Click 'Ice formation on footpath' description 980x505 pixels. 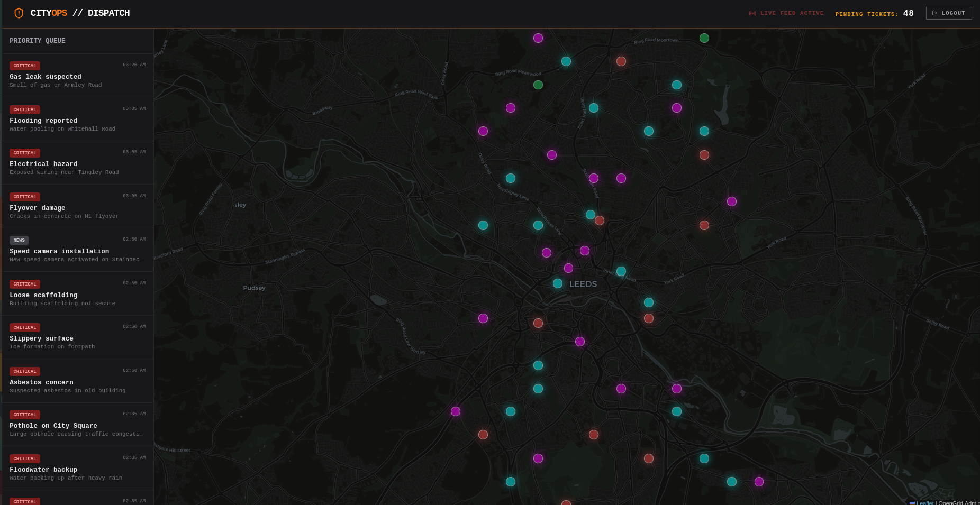tap(52, 347)
